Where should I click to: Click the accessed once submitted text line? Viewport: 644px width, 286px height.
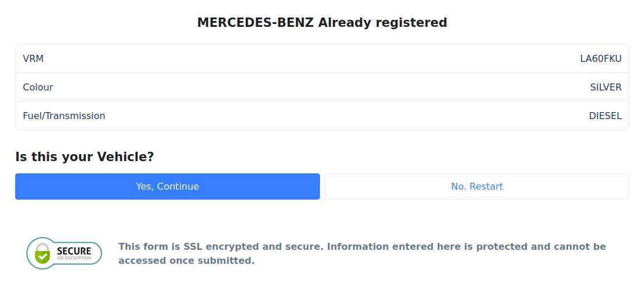pyautogui.click(x=186, y=260)
